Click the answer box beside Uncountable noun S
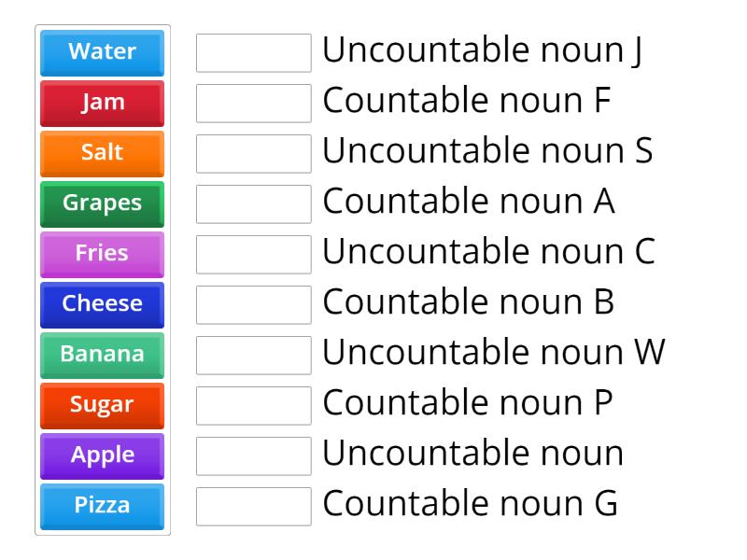 254,154
